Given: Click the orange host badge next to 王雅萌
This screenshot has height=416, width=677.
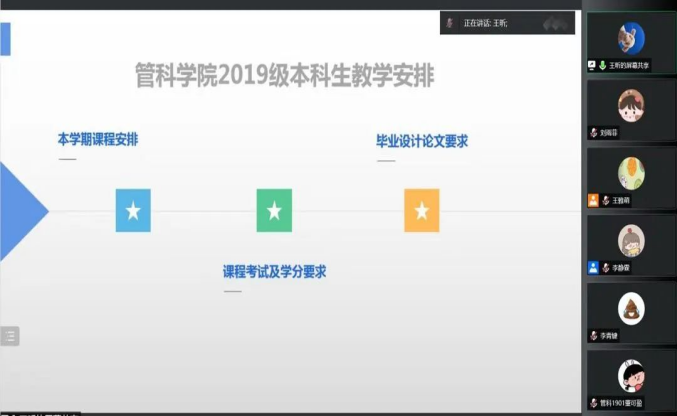Looking at the screenshot, I should point(594,200).
